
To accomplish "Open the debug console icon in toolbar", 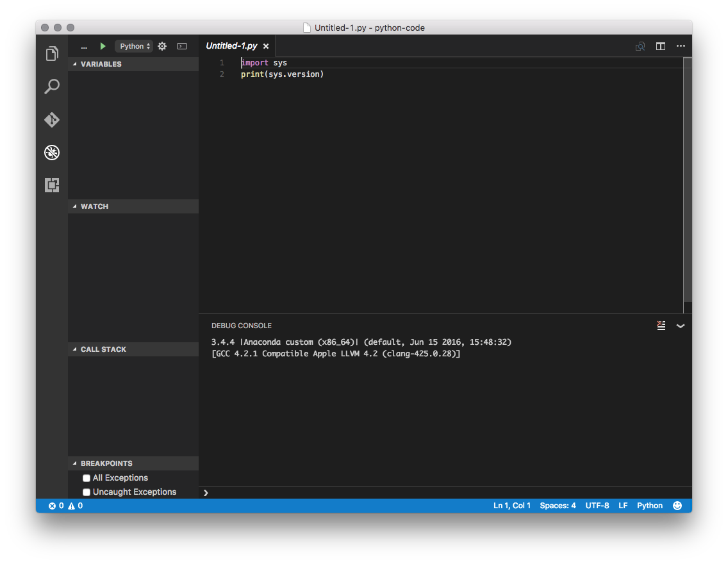I will (x=182, y=46).
